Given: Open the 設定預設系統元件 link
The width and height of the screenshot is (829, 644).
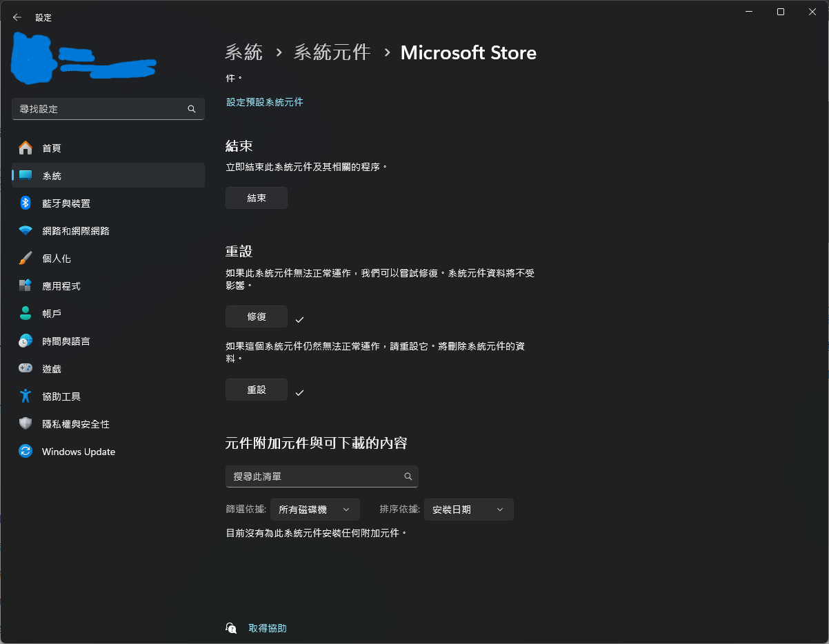Looking at the screenshot, I should tap(265, 102).
